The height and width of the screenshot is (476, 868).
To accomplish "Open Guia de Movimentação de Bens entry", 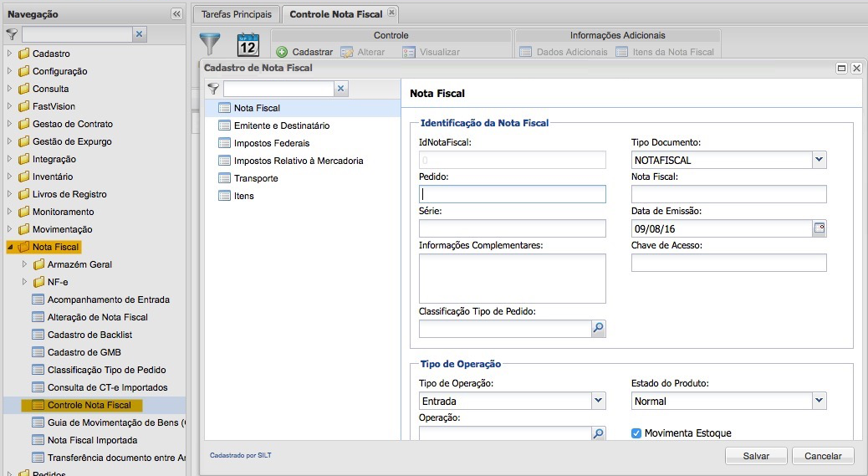I will (109, 422).
